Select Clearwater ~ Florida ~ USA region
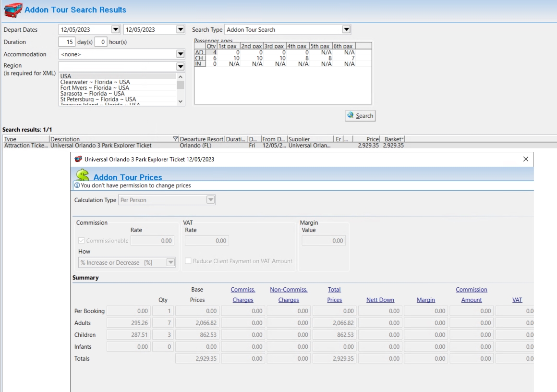Screen dimensions: 557x392 point(95,82)
